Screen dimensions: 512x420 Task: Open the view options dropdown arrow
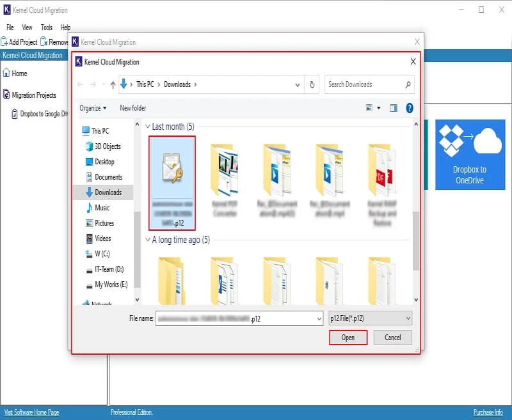[x=379, y=108]
